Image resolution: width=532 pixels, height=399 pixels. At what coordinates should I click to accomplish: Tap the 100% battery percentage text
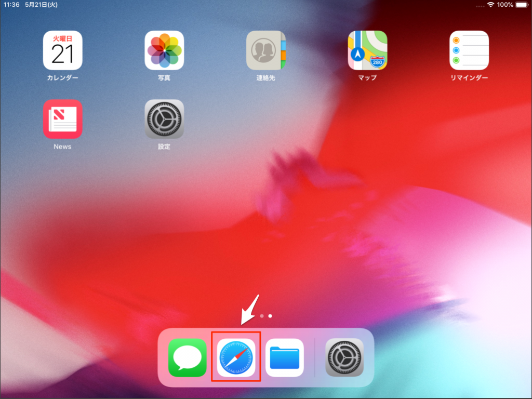[x=505, y=5]
